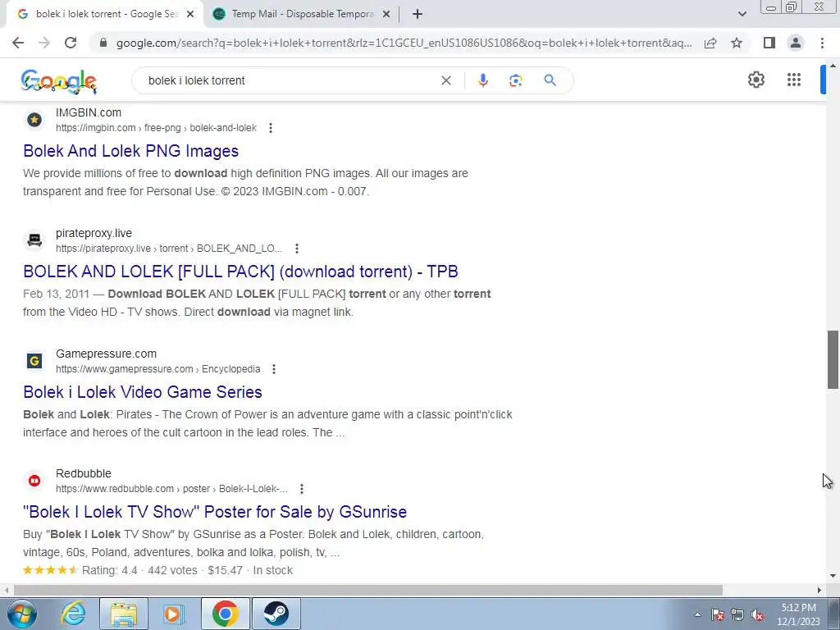Search by image with Google Lens

click(515, 80)
